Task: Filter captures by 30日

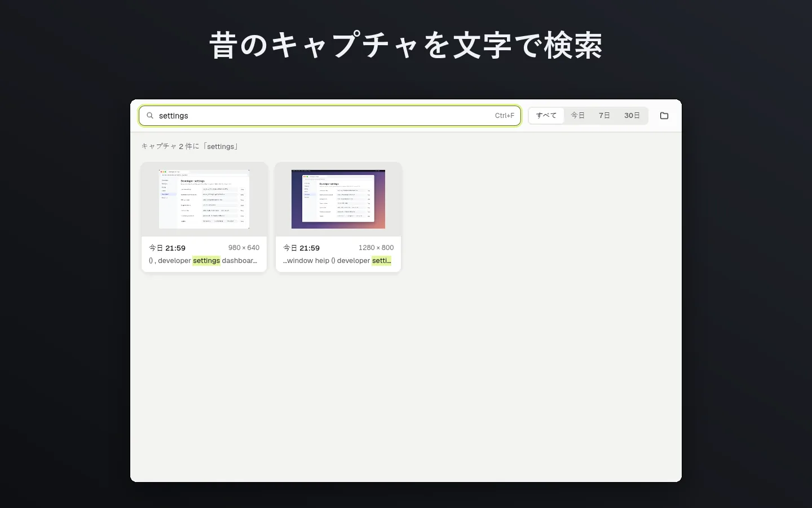Action: [632, 116]
